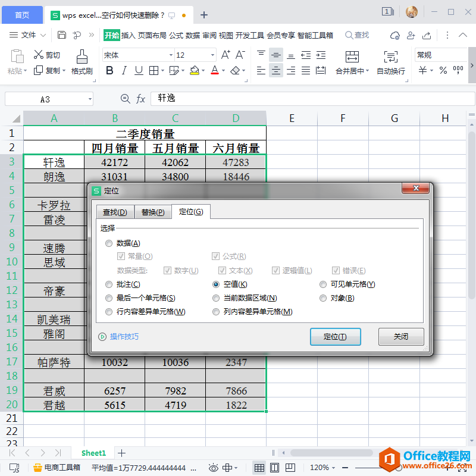Expand the 合并居中 dropdown arrow
Image resolution: width=476 pixels, height=476 pixels.
(x=367, y=71)
